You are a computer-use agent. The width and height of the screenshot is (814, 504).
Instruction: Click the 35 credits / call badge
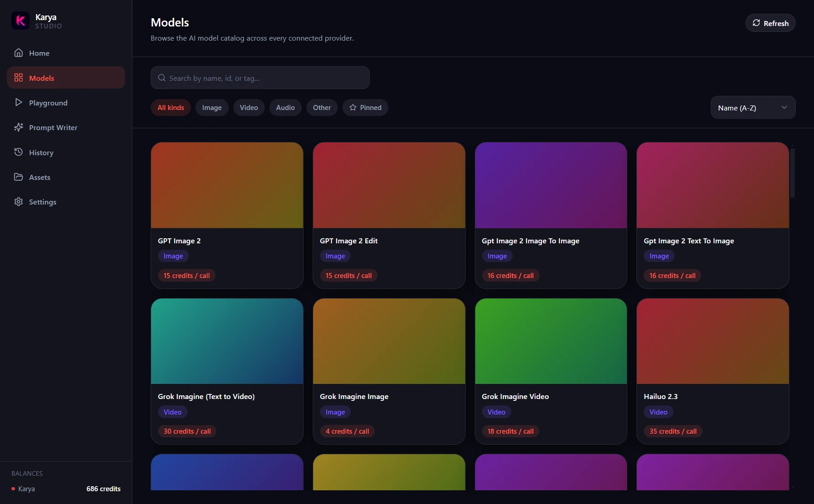point(673,431)
